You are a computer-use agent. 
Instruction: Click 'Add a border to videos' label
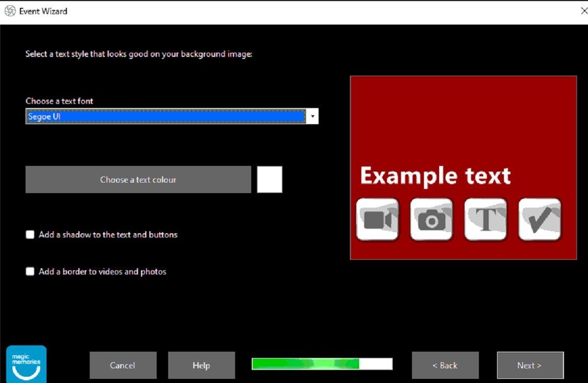pyautogui.click(x=102, y=271)
